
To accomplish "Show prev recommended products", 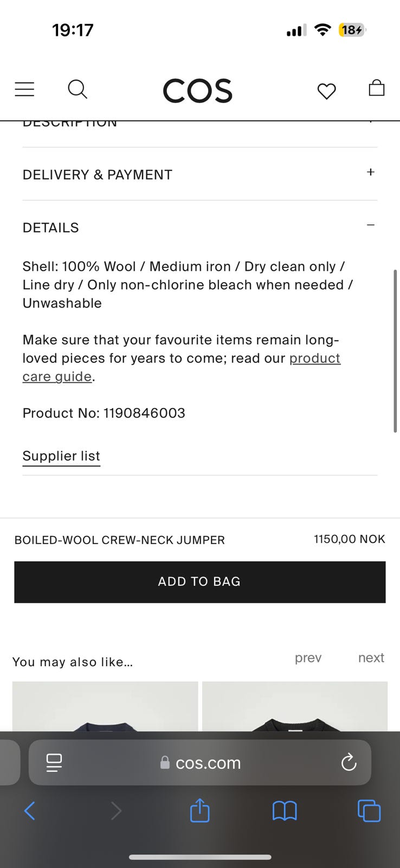I will (308, 658).
